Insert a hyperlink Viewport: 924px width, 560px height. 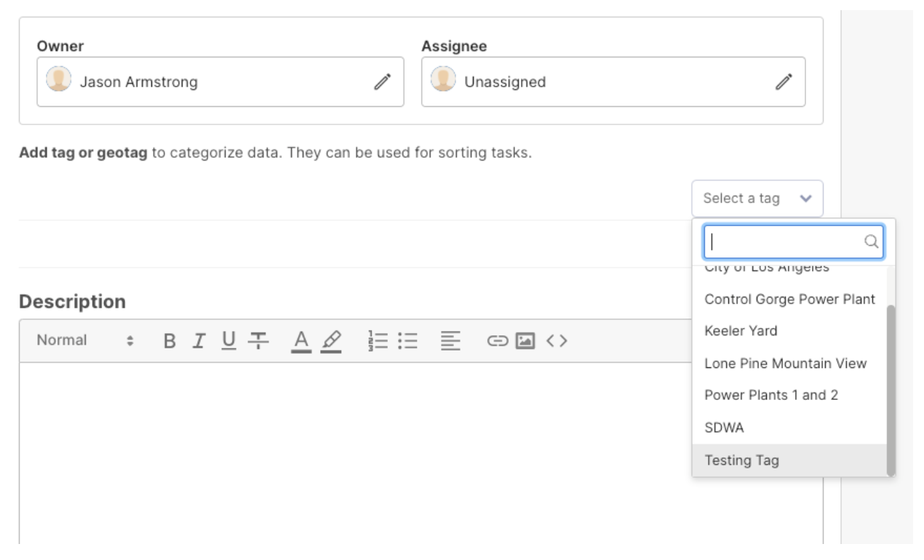pyautogui.click(x=497, y=340)
